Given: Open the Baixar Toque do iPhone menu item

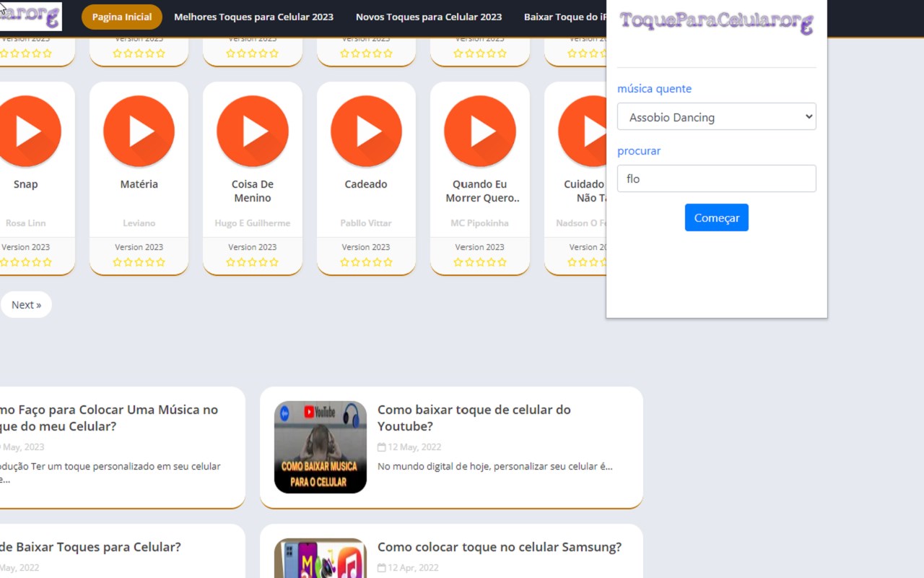Looking at the screenshot, I should click(x=565, y=17).
